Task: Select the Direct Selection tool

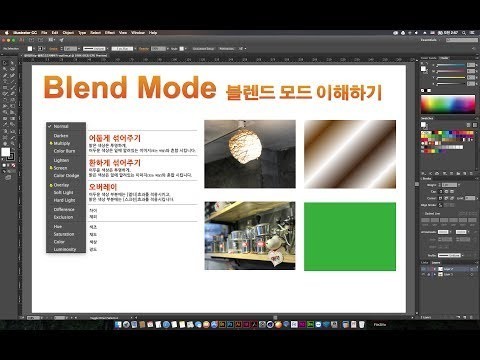Action: click(x=12, y=63)
